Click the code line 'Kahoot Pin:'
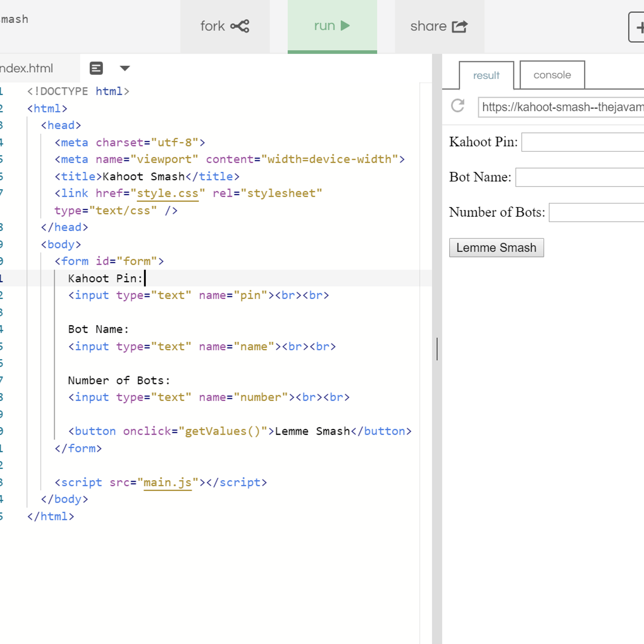This screenshot has height=644, width=644. [x=105, y=279]
